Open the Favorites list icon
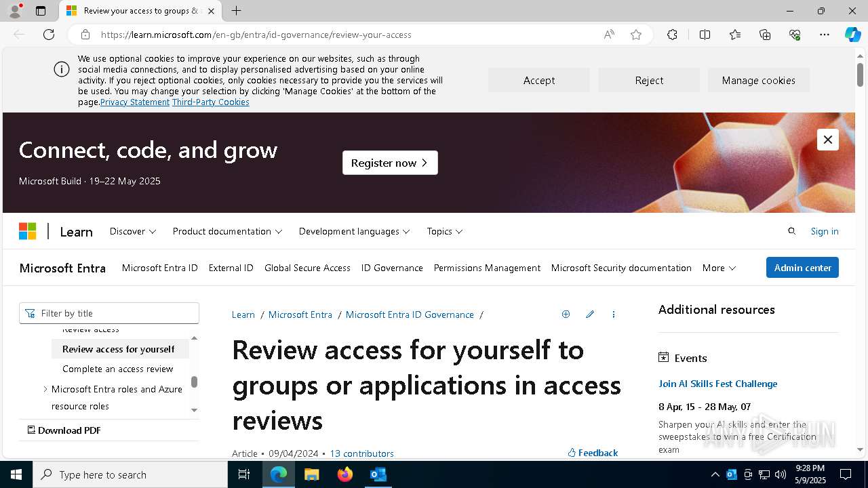Screen dimensions: 868x488 pos(735,35)
